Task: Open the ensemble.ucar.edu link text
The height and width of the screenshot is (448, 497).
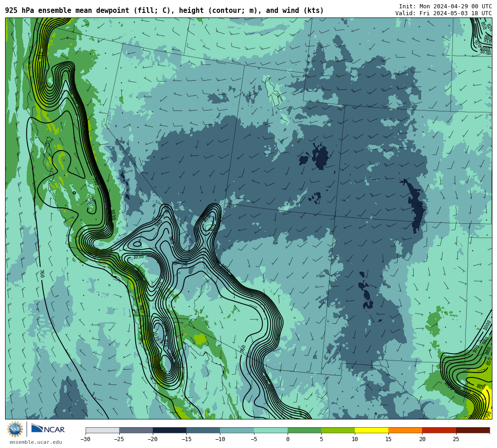Action: (36, 442)
